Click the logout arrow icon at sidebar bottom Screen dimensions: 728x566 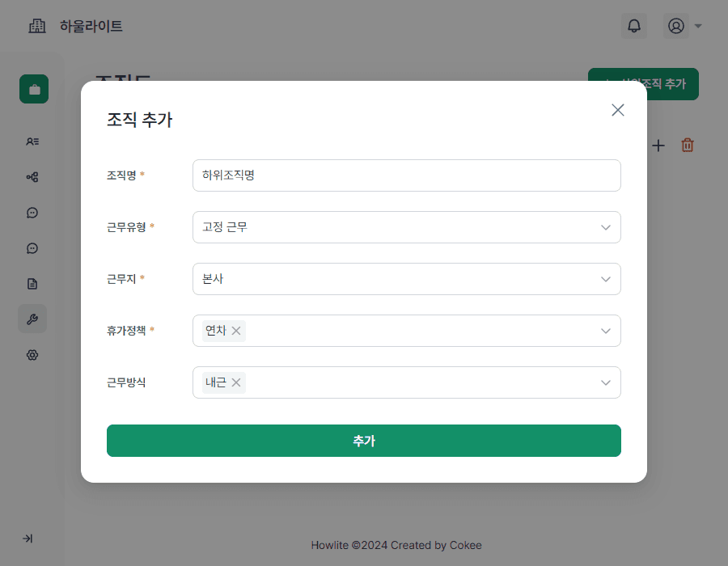(29, 539)
